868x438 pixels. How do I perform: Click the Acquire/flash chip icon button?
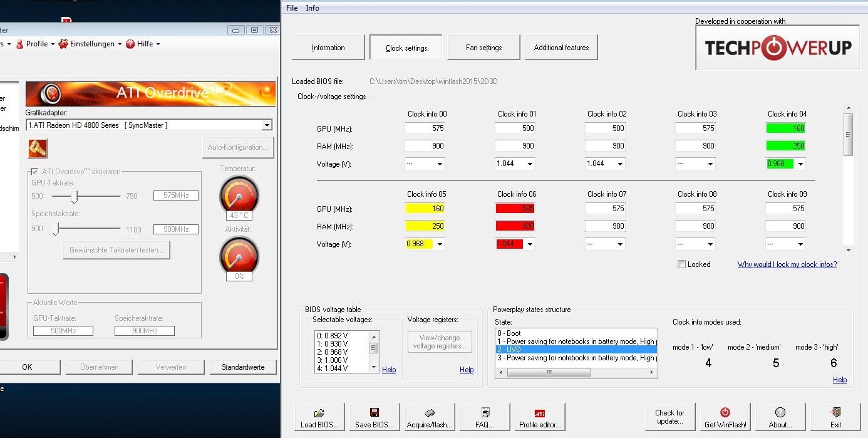(x=430, y=417)
